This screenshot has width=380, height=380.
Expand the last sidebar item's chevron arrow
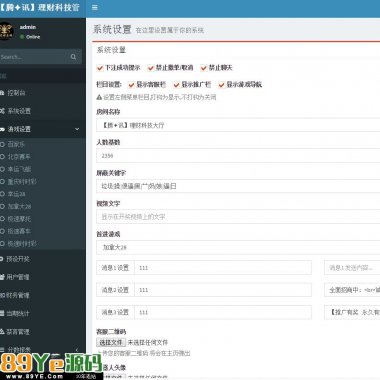[77, 350]
